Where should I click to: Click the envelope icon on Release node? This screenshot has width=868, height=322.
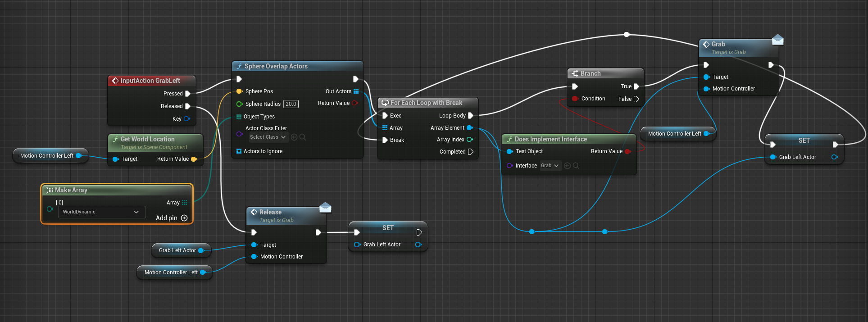coord(325,208)
